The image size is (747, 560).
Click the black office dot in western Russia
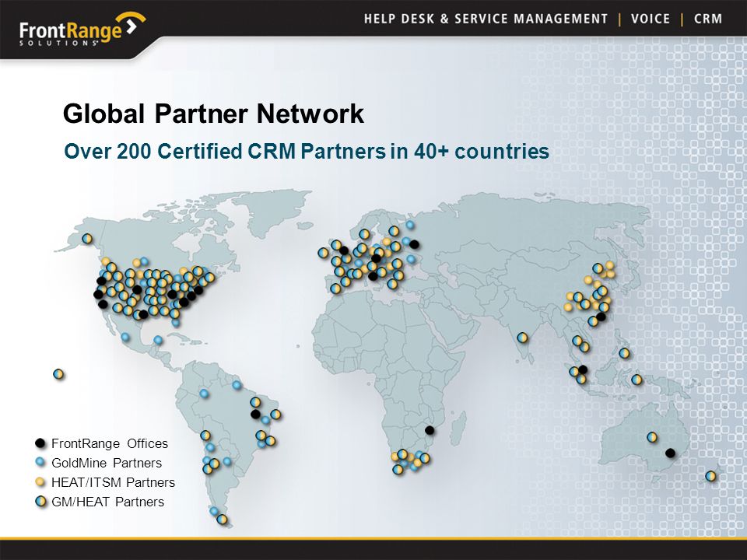414,244
